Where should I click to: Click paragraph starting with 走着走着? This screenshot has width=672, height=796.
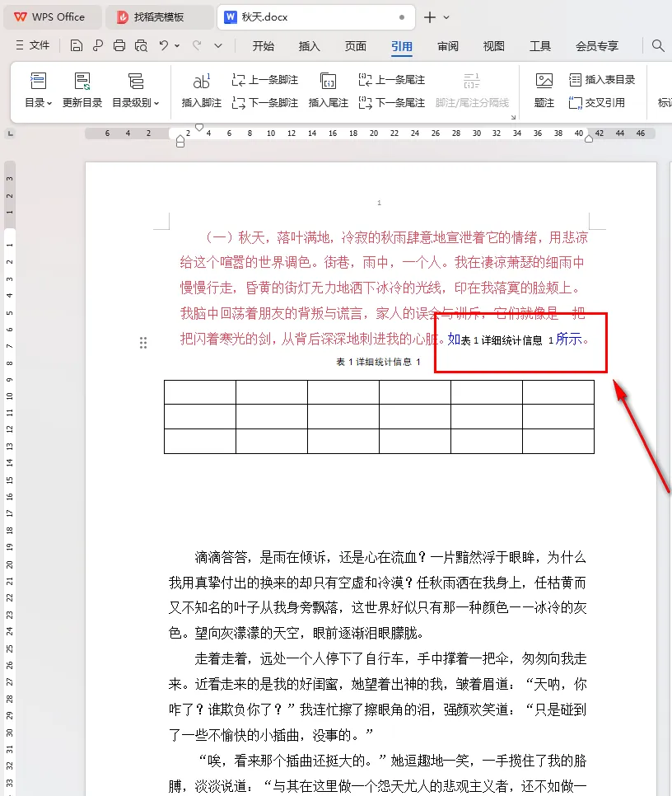[x=377, y=696]
